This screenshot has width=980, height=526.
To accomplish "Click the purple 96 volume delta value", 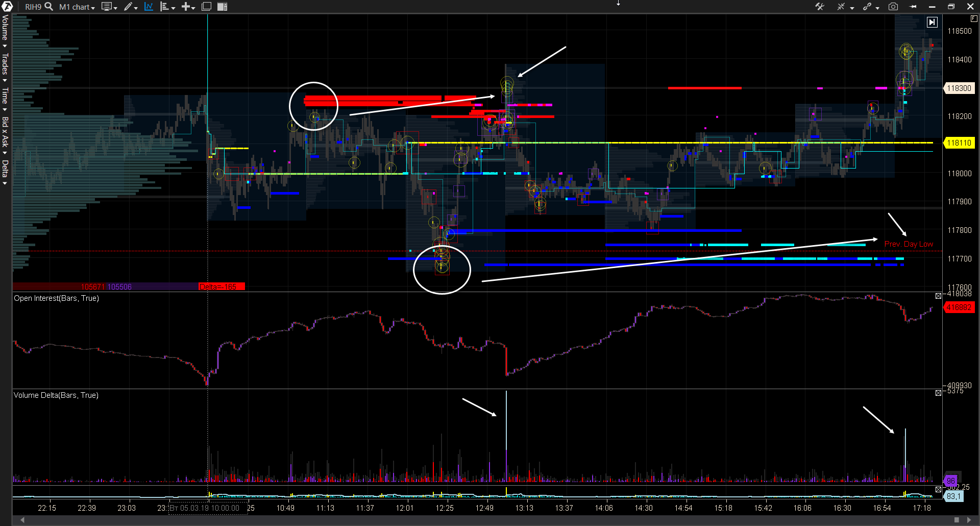I will tap(950, 481).
